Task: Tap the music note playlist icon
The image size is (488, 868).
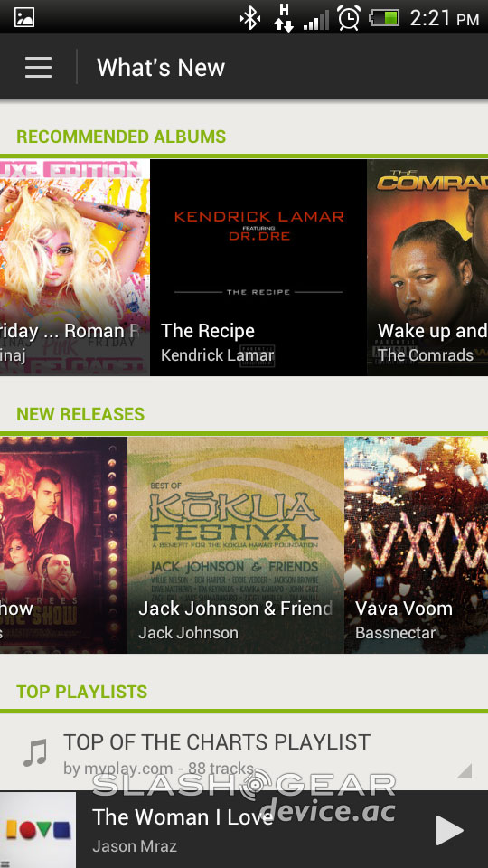Action: (35, 753)
